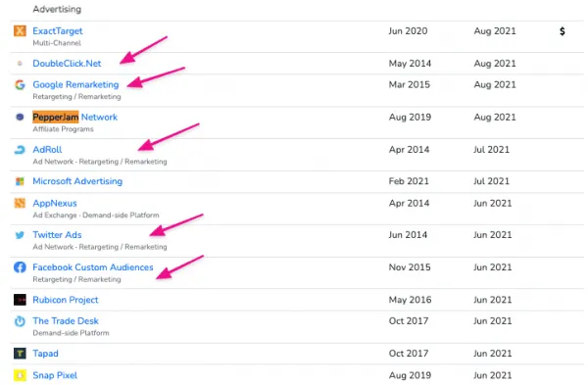Open the Microsoft Advertising link
Screen dimensions: 588x385
tap(77, 181)
